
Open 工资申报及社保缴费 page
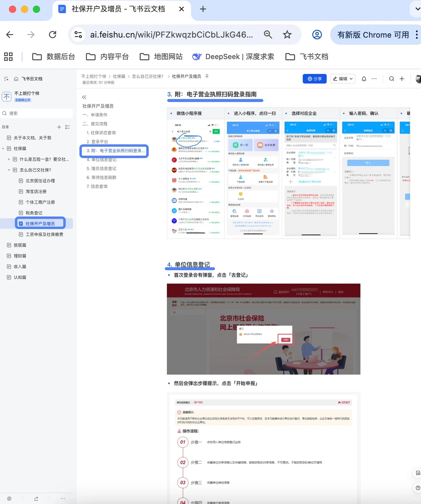pyautogui.click(x=44, y=234)
